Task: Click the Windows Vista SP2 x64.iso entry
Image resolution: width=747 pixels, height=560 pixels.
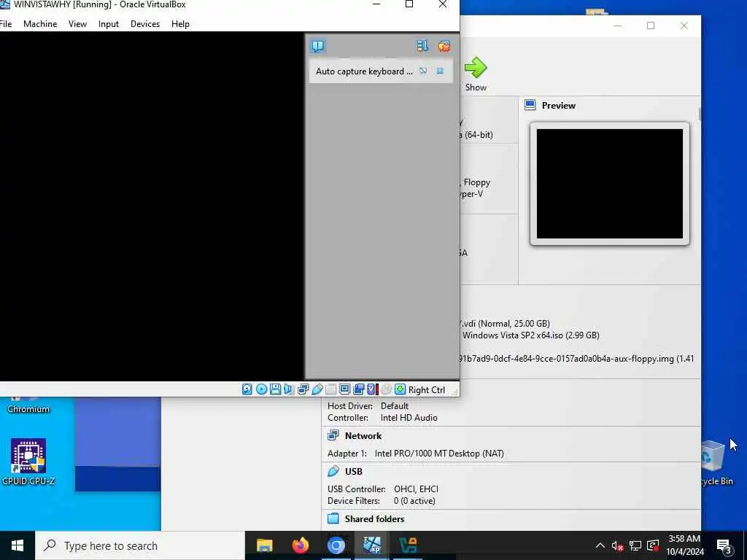Action: pos(531,335)
